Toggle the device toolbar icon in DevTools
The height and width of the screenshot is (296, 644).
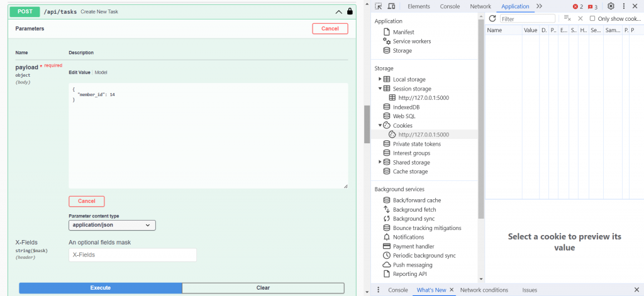(391, 6)
